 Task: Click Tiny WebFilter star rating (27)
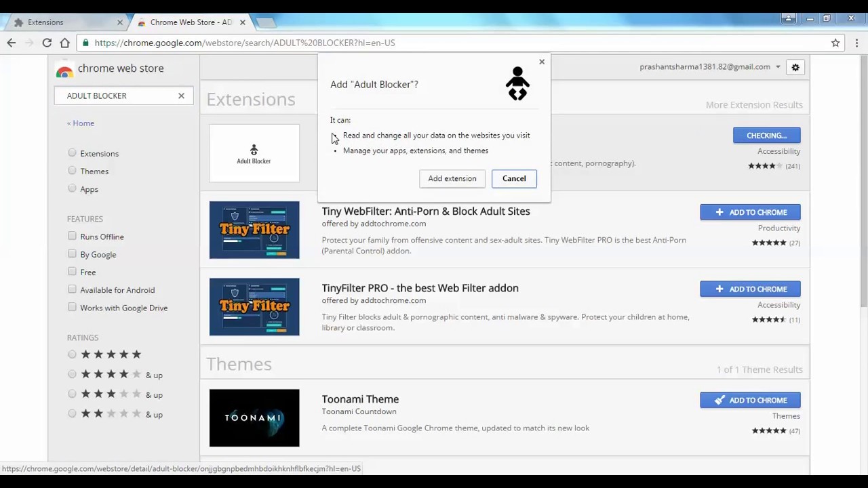coord(776,243)
